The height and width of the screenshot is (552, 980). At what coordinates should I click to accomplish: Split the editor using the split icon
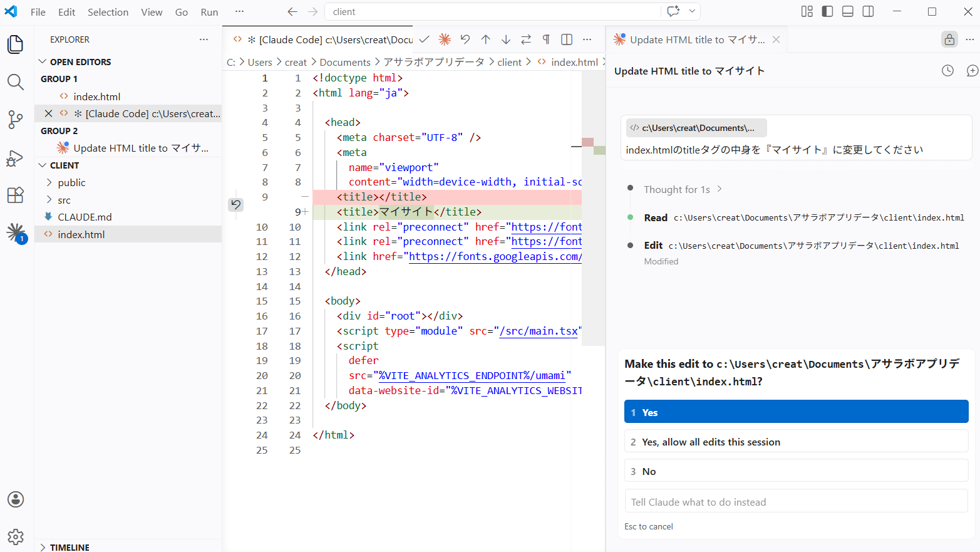click(x=566, y=39)
